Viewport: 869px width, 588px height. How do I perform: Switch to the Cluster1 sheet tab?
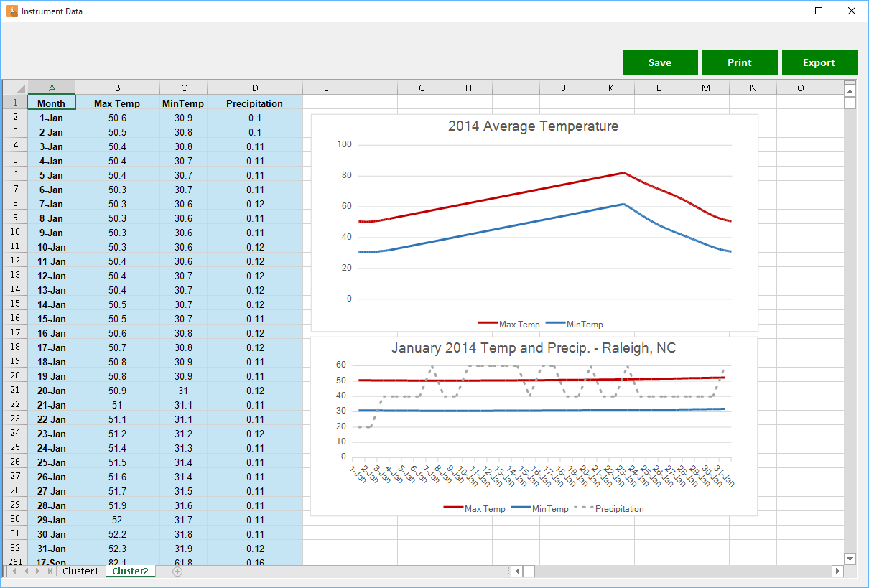(80, 571)
